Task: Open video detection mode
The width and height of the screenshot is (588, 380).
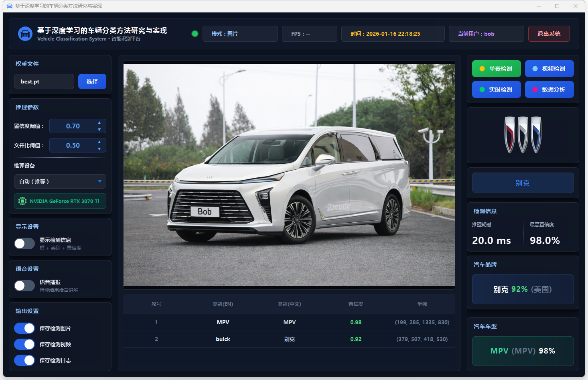Action: coord(549,69)
